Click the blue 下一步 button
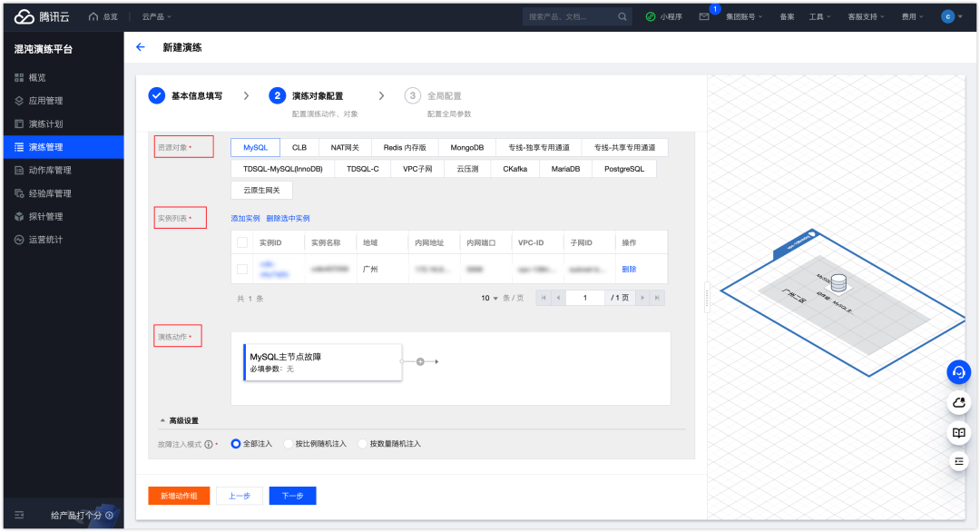 coord(292,496)
